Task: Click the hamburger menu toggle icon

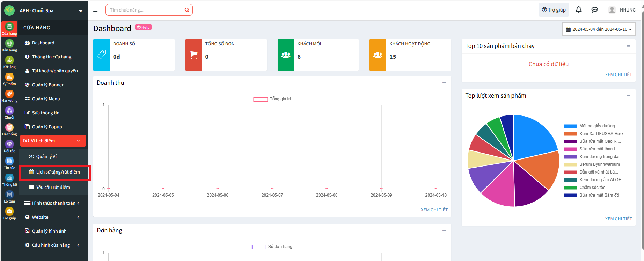Action: click(x=95, y=12)
